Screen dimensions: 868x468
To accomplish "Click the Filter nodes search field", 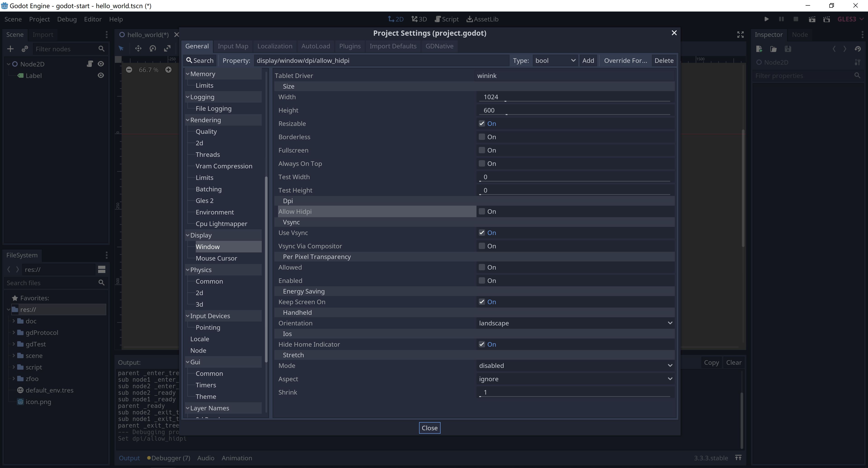I will pyautogui.click(x=70, y=49).
